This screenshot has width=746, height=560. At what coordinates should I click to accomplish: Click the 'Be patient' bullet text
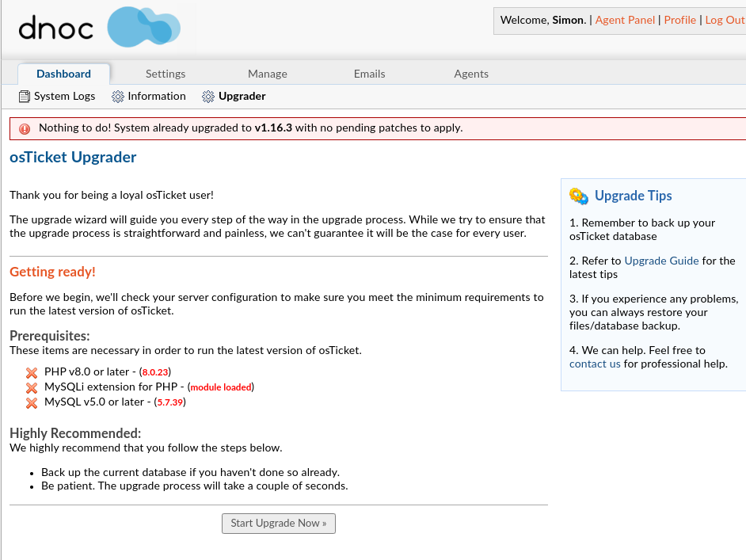(x=195, y=486)
